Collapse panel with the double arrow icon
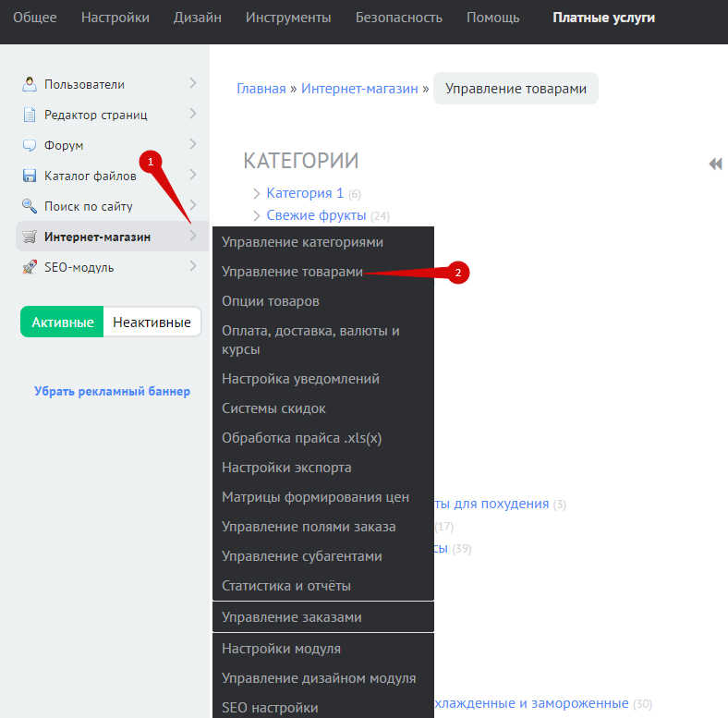728x718 pixels. tap(714, 164)
